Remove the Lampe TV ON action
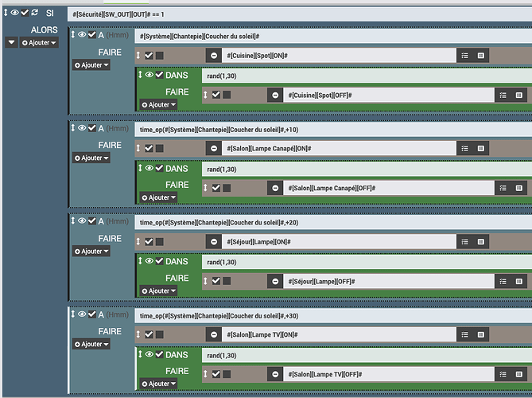 point(214,334)
